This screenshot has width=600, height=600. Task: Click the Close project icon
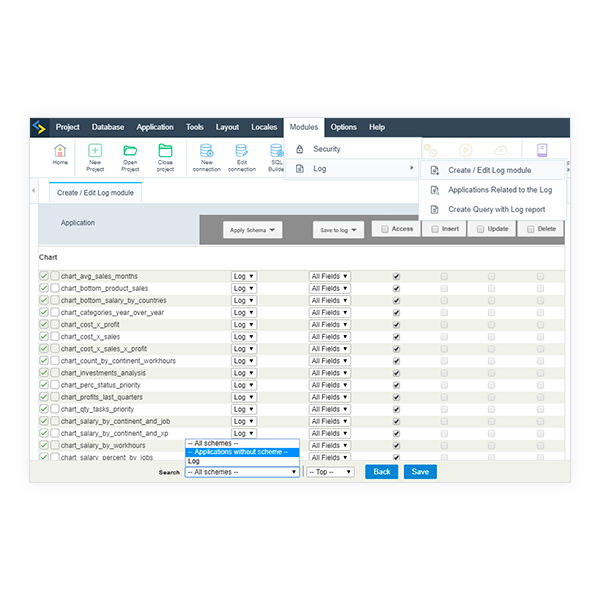pyautogui.click(x=165, y=151)
